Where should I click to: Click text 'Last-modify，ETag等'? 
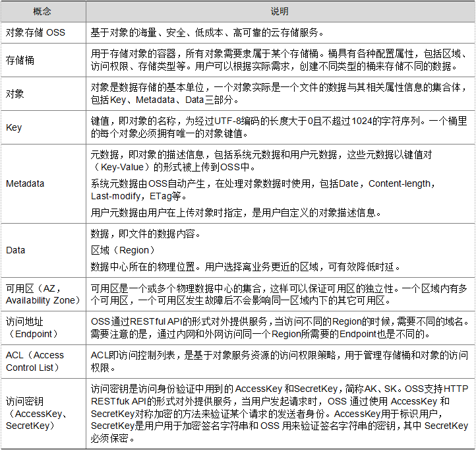pos(136,196)
